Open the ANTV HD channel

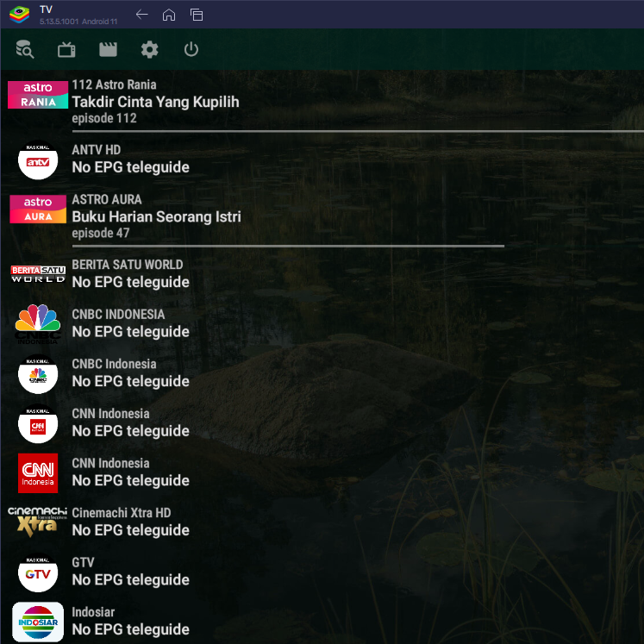(97, 150)
